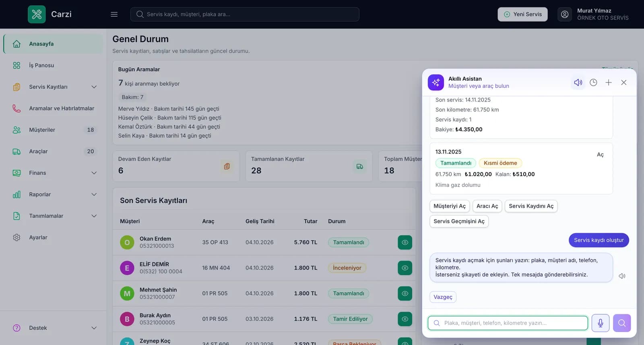The height and width of the screenshot is (345, 644).
Task: Toggle the hamburger sidebar menu
Action: 114,14
